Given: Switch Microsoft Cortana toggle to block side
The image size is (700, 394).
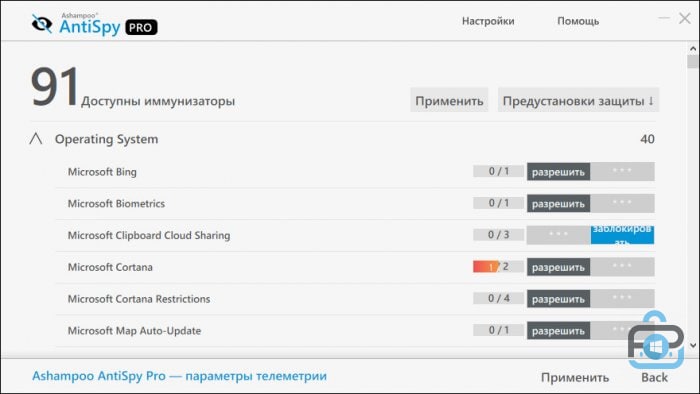Looking at the screenshot, I should point(622,267).
